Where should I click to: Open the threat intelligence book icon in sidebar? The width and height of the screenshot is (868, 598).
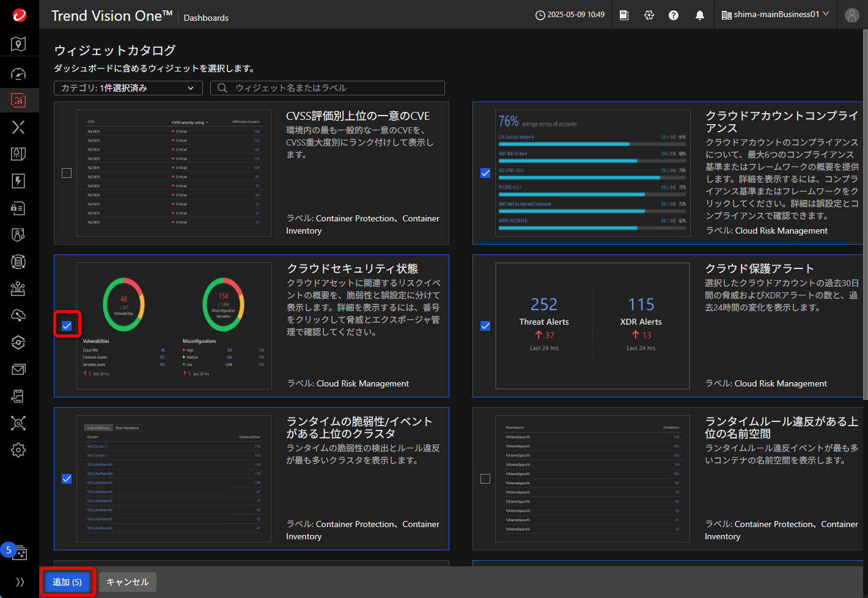tap(18, 154)
